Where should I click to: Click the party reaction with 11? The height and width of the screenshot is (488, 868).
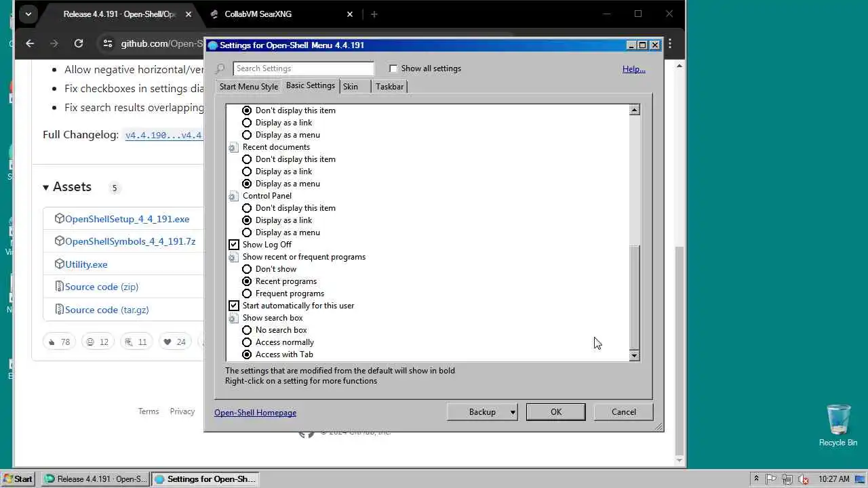136,342
